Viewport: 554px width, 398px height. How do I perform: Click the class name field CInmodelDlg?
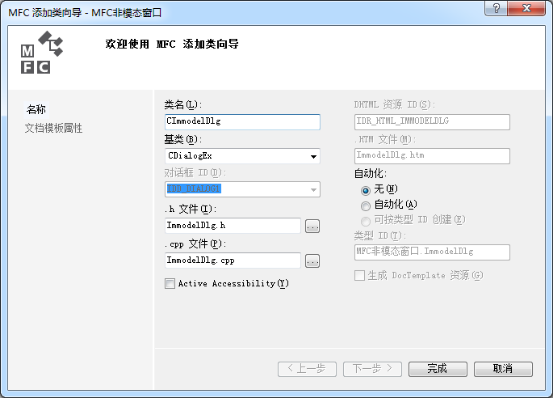click(242, 122)
